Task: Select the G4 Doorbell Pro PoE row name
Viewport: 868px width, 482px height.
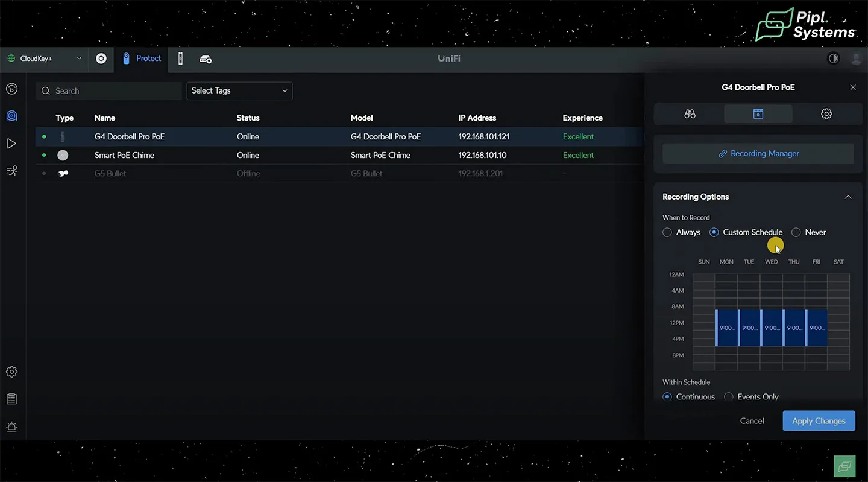Action: (x=130, y=137)
